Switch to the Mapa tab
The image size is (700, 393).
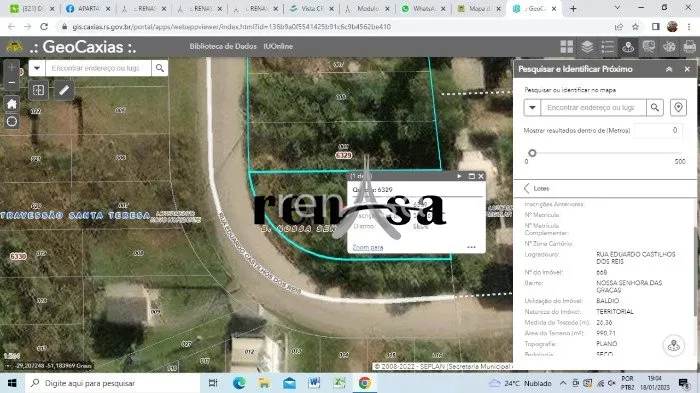tap(478, 8)
